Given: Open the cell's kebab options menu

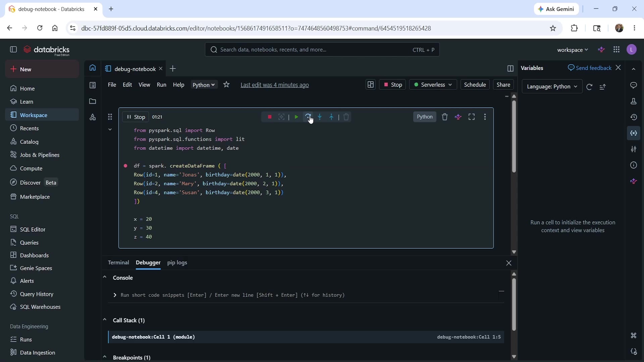Looking at the screenshot, I should click(485, 117).
